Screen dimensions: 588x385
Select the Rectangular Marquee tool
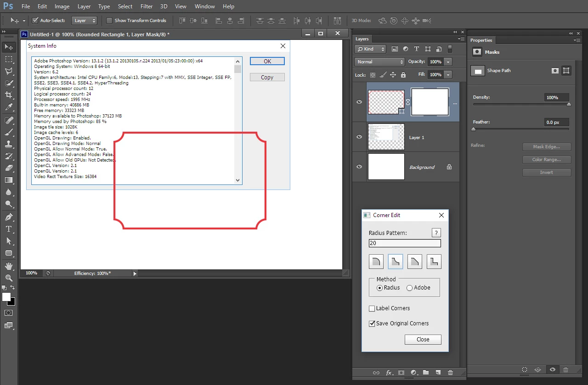pos(9,59)
